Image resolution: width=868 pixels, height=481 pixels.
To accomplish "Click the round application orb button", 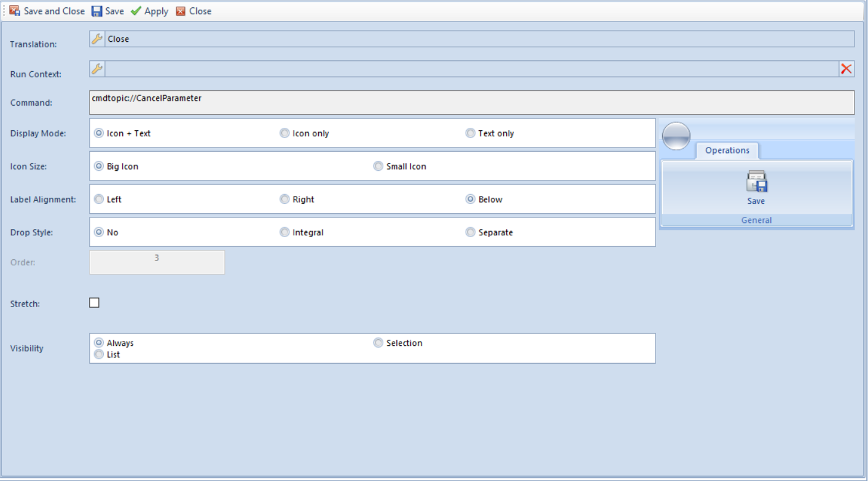I will pos(676,136).
